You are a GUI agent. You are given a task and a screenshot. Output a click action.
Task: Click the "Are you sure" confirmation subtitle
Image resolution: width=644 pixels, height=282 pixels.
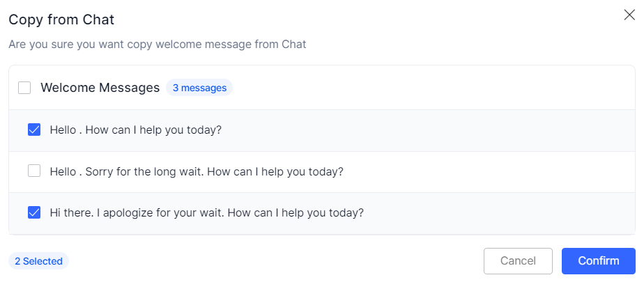point(157,45)
